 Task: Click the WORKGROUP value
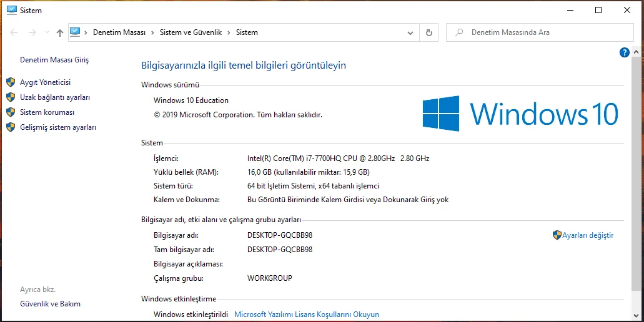[269, 278]
